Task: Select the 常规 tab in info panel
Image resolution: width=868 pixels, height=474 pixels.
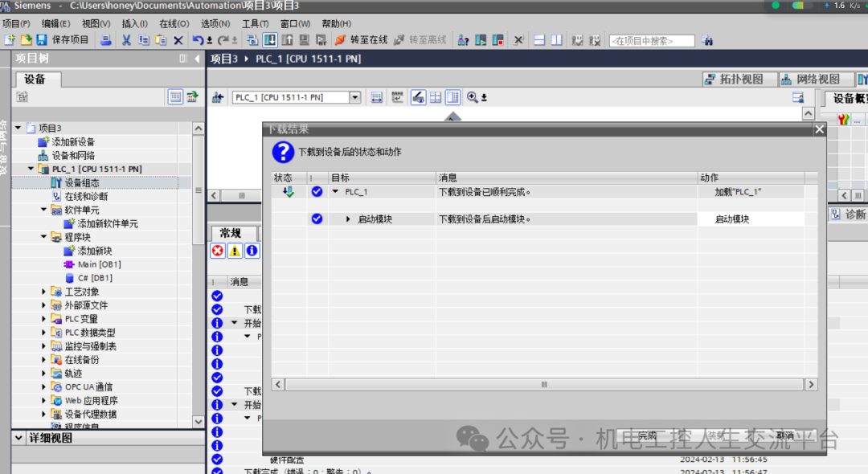Action: click(231, 233)
